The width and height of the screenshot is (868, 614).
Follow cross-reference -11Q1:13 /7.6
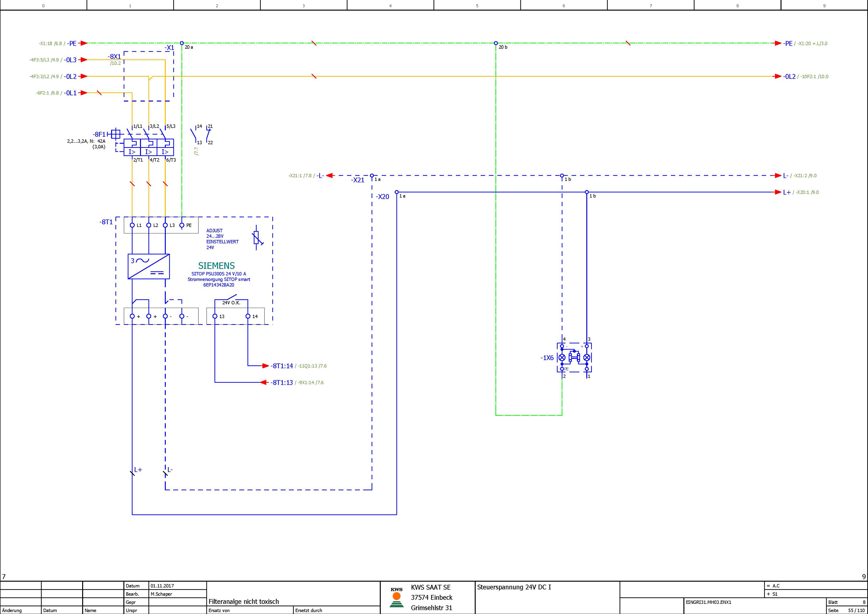(x=312, y=366)
